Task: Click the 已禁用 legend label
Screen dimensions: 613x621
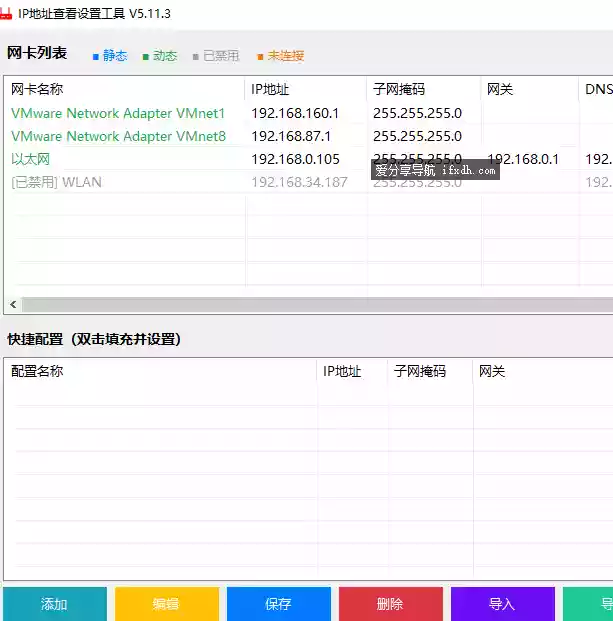Action: [221, 56]
